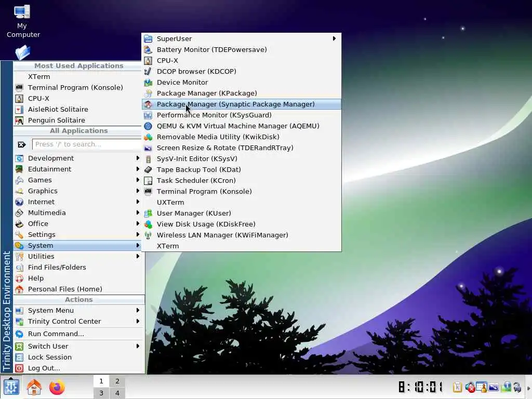Expand the SuperUser submenu arrow
The width and height of the screenshot is (532, 399).
tap(334, 38)
